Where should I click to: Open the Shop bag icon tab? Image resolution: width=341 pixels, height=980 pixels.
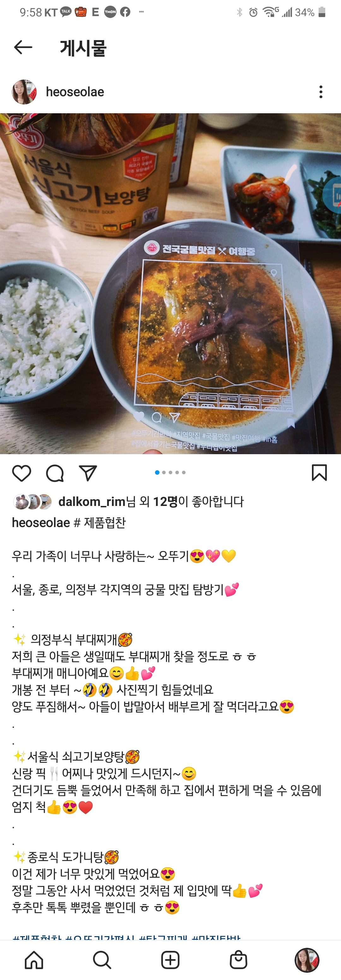[239, 959]
